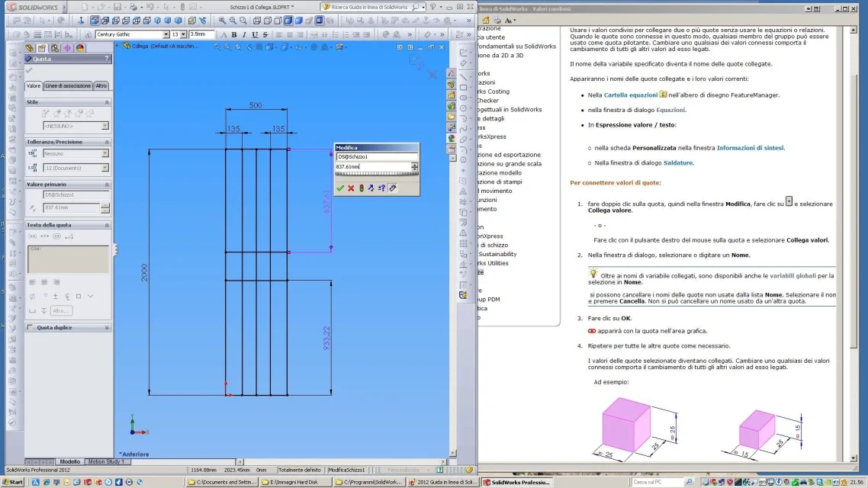Viewport: 868px width, 488px height.
Task: Select the Shaded With Edges display icon
Action: coord(288,21)
